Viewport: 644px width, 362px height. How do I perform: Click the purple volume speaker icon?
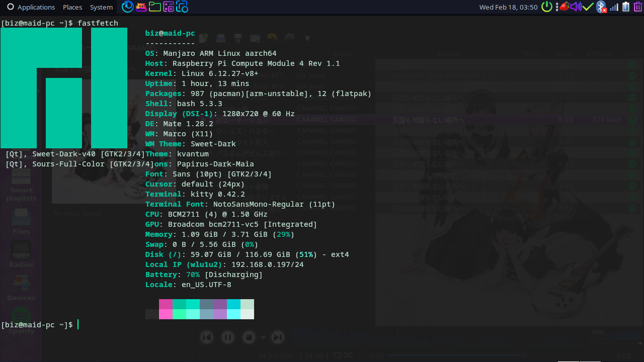click(x=576, y=7)
